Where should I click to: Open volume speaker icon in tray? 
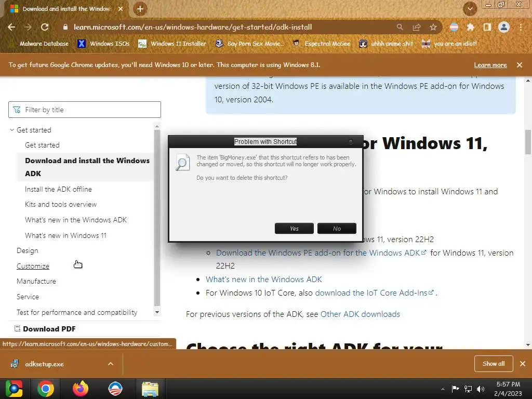click(x=481, y=389)
